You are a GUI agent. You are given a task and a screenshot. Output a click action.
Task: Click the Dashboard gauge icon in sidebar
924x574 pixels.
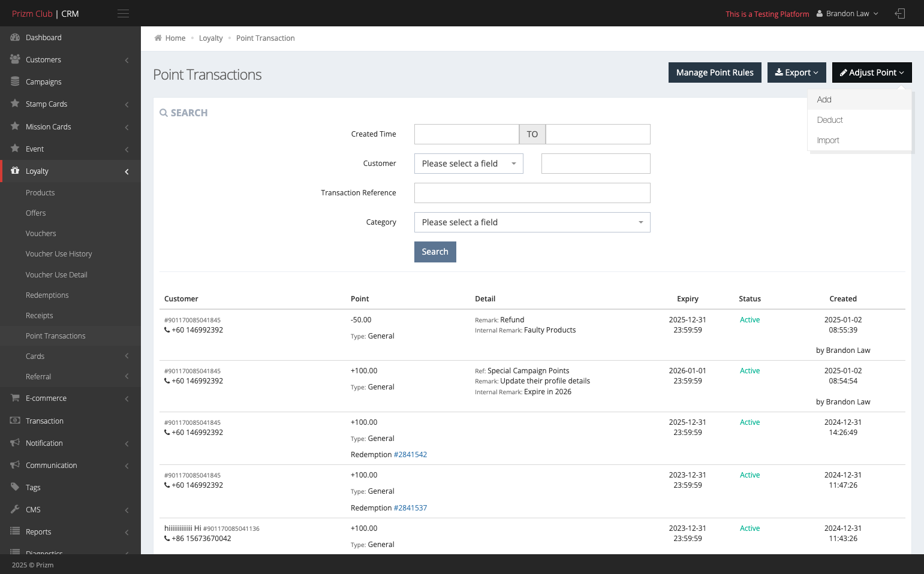click(15, 37)
